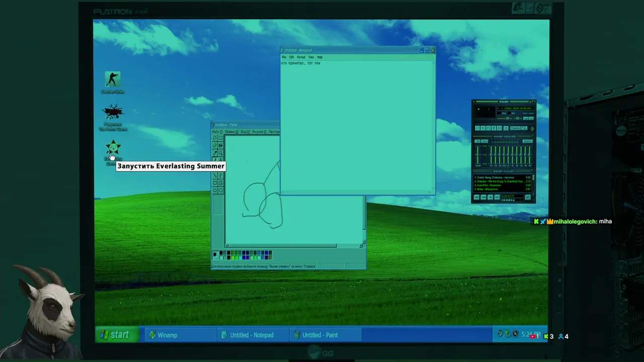Select playlist track Dublic Swing Orchestra - Heroines
Screen dimensions: 644x362
(502, 177)
